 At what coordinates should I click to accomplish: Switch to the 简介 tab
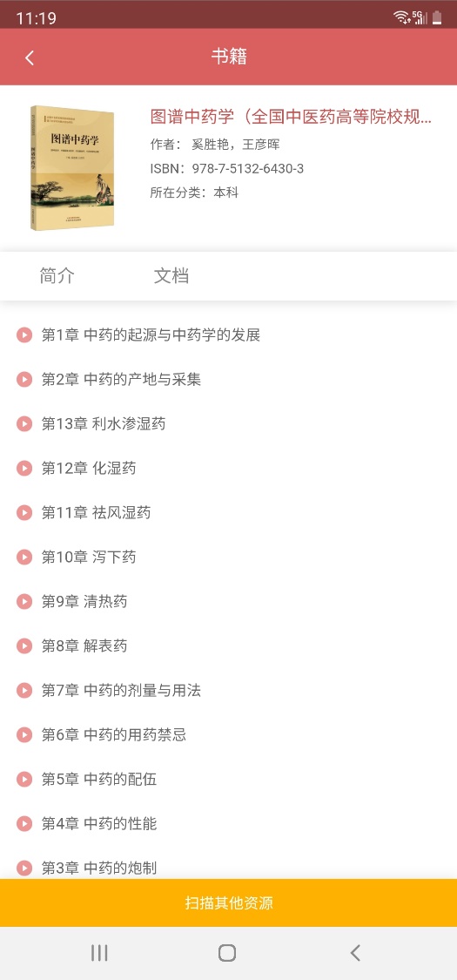(57, 275)
